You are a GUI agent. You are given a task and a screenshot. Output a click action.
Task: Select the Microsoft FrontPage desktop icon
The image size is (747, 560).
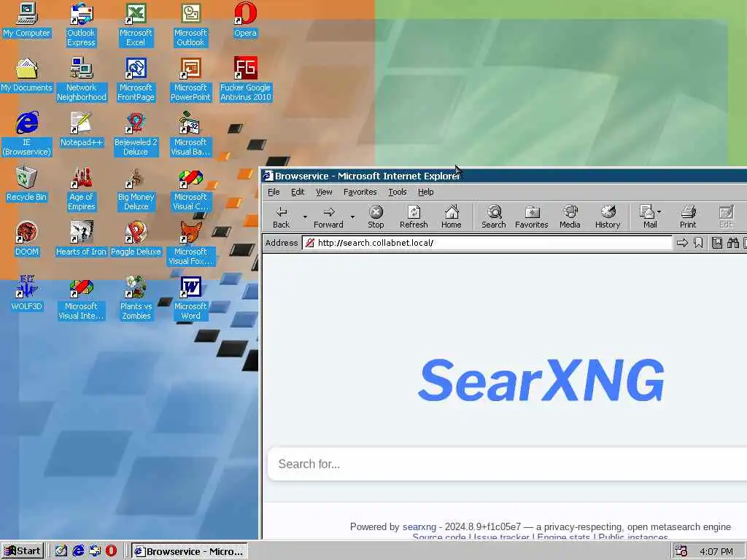tap(136, 79)
